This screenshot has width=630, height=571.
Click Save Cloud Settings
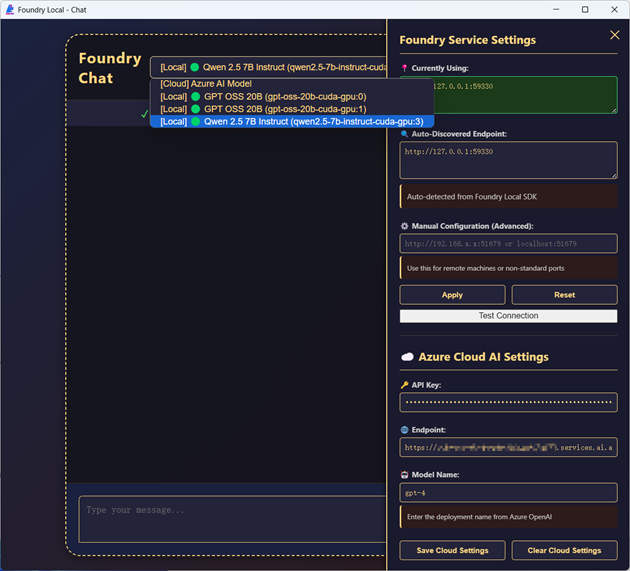click(x=452, y=550)
